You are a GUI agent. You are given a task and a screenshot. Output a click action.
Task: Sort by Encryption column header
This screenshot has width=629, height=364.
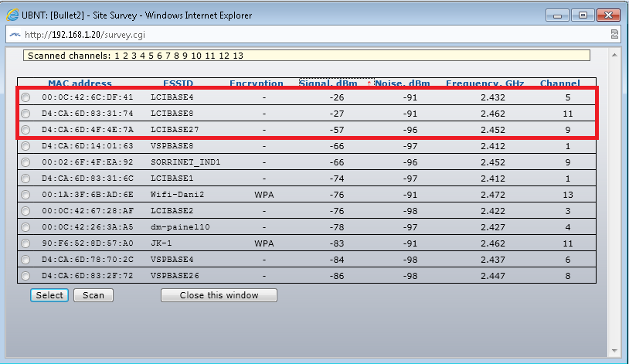coord(257,83)
